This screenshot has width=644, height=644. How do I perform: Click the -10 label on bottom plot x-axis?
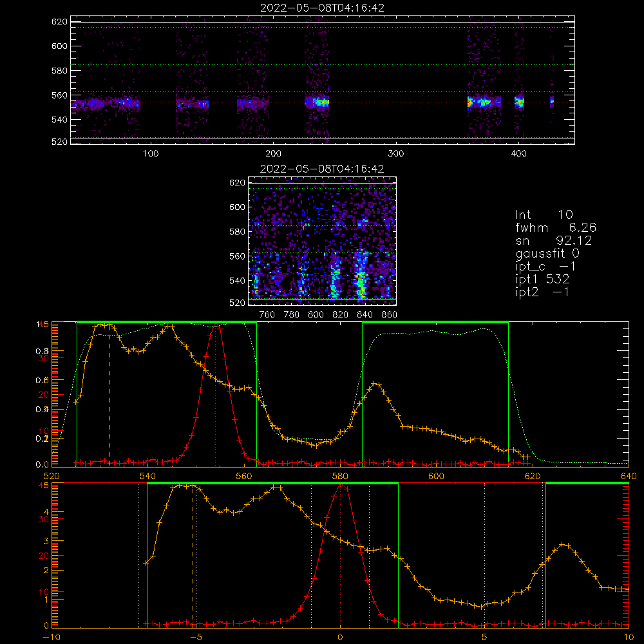coord(52,638)
